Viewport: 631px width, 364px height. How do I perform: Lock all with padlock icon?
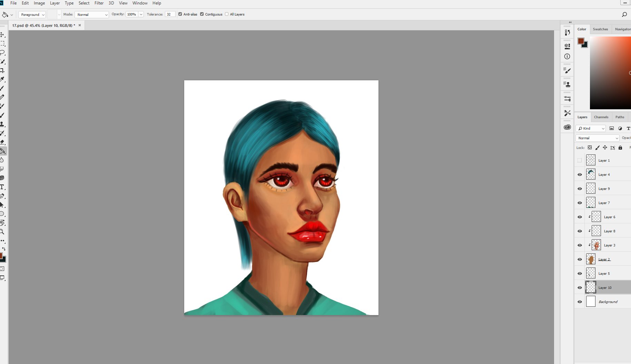[x=620, y=148]
